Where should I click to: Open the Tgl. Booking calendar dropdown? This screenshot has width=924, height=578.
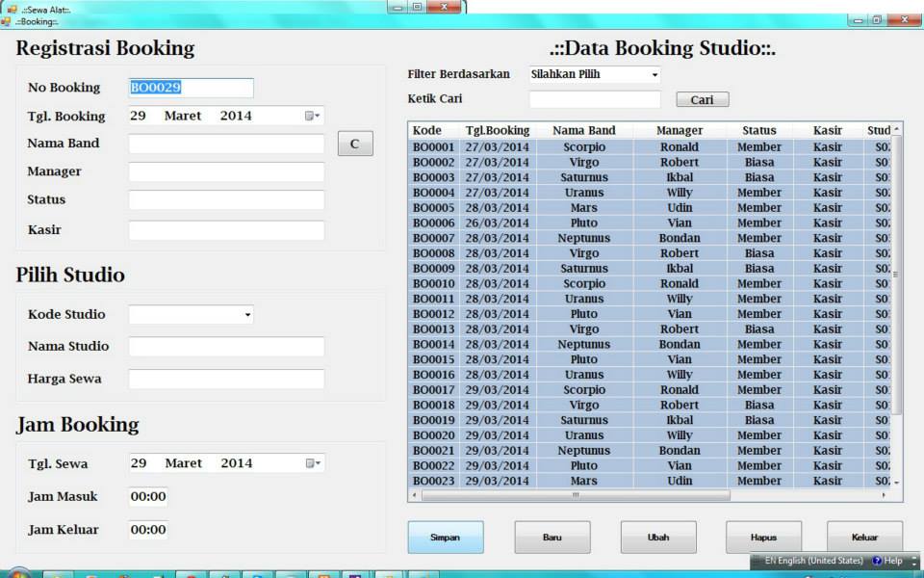312,117
